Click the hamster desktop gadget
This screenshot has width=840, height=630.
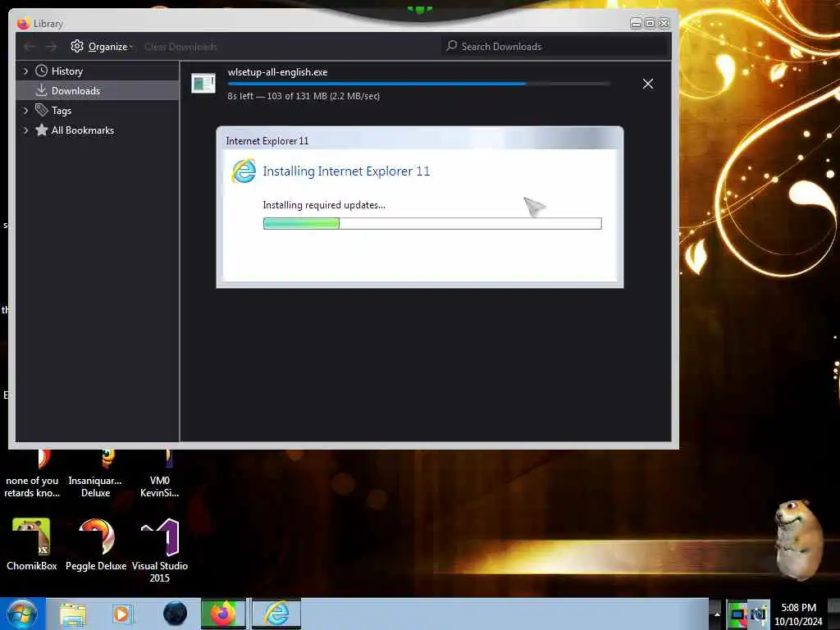(x=798, y=540)
